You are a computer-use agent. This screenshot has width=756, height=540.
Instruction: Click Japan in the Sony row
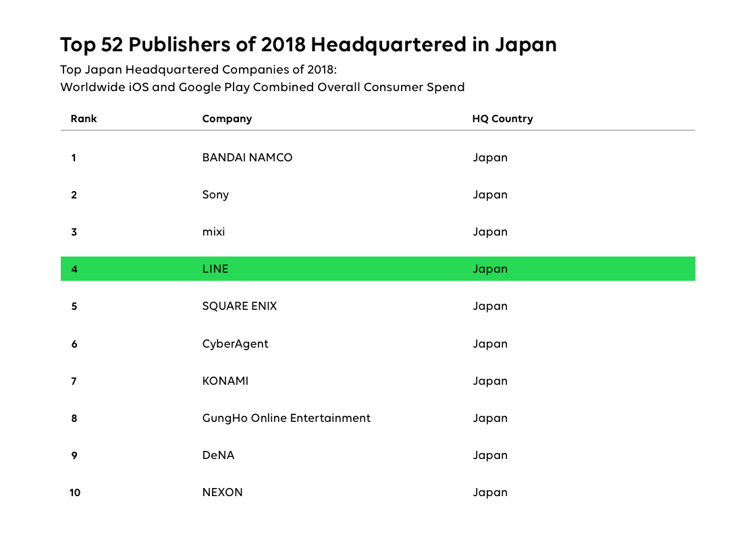click(489, 194)
